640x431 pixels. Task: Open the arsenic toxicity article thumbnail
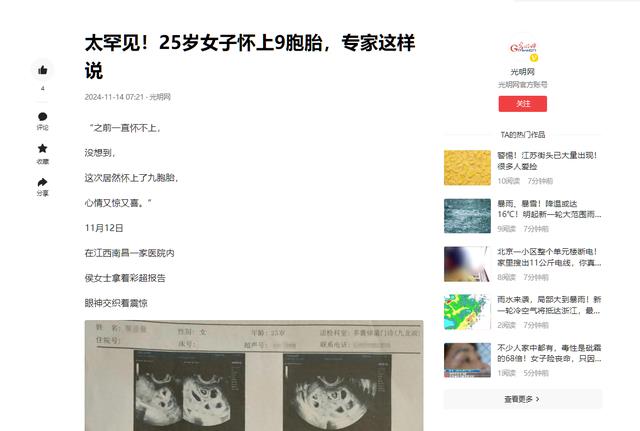(x=467, y=360)
